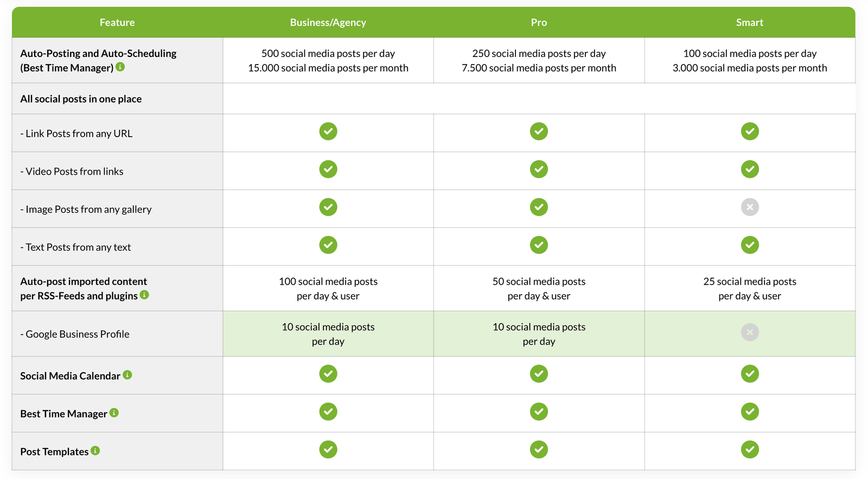Click grey X for Google Business Profile Smart
Viewport: 868px width, 479px height.
750,332
